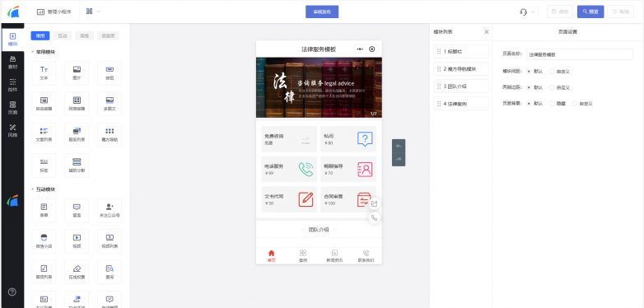Select the 文本 text module icon
This screenshot has height=308, width=644.
tap(44, 73)
